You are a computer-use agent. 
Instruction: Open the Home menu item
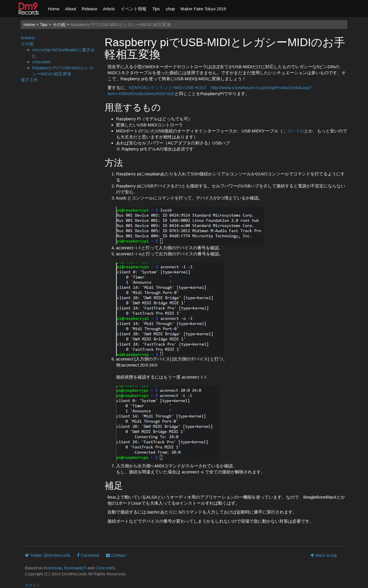[x=54, y=9]
